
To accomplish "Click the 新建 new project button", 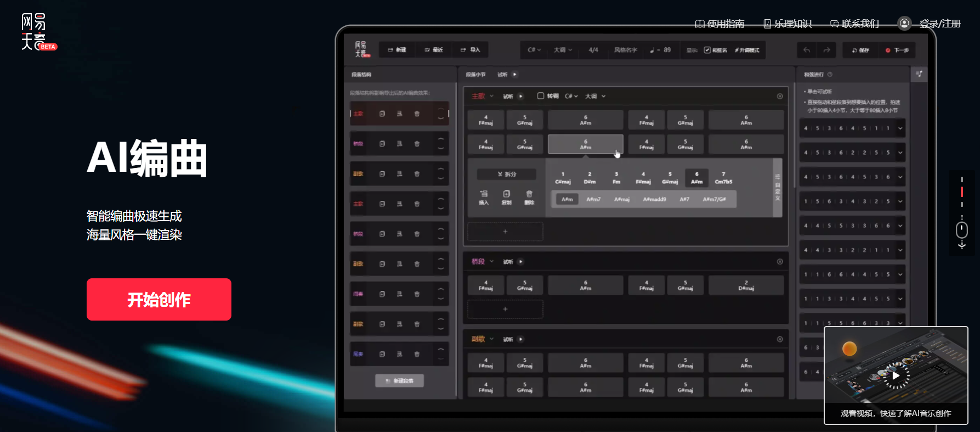I will coord(397,50).
